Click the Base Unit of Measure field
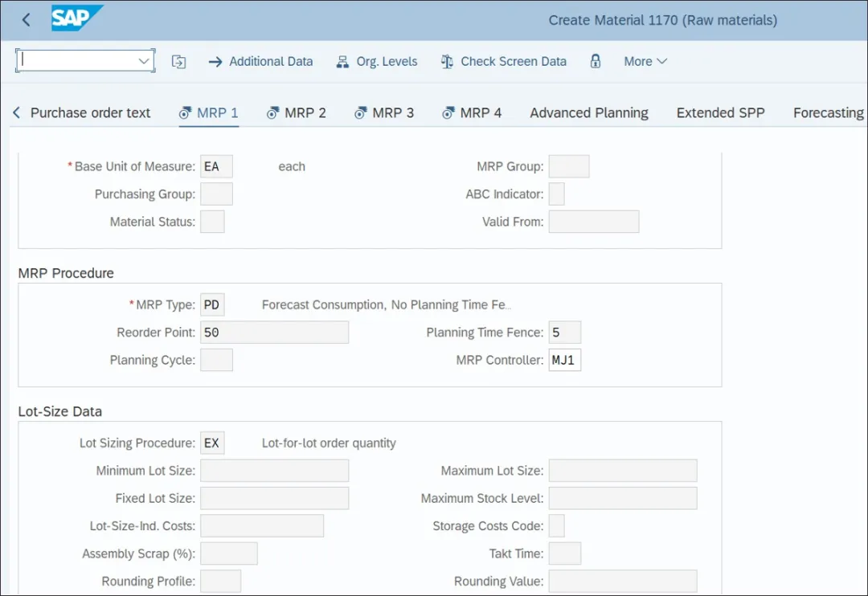Screen dimensions: 868x596 [x=216, y=166]
